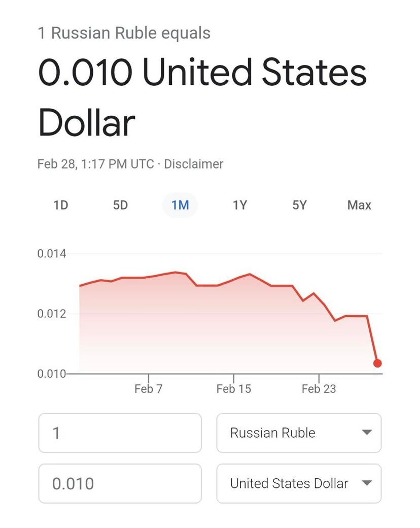The height and width of the screenshot is (528, 420).
Task: Click the ruble amount input field
Action: click(120, 433)
